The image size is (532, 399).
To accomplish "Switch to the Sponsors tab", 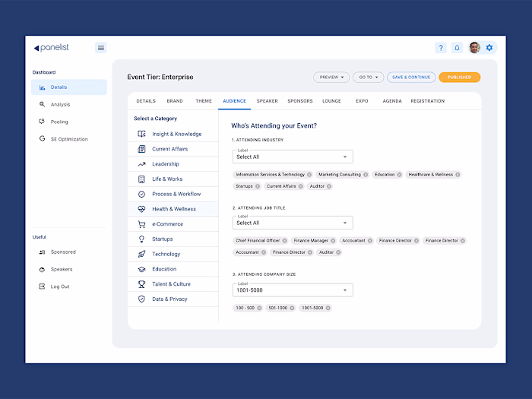I will tap(300, 101).
